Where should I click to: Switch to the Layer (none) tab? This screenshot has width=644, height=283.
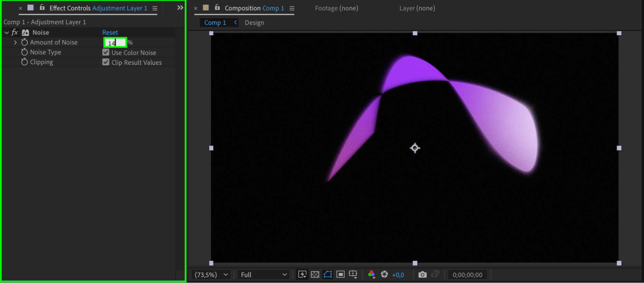click(x=417, y=8)
